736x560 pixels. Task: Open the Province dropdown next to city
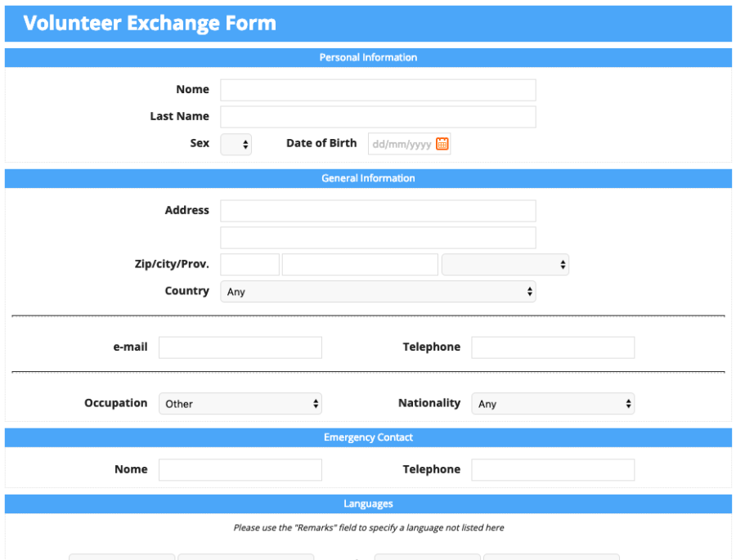(x=505, y=265)
